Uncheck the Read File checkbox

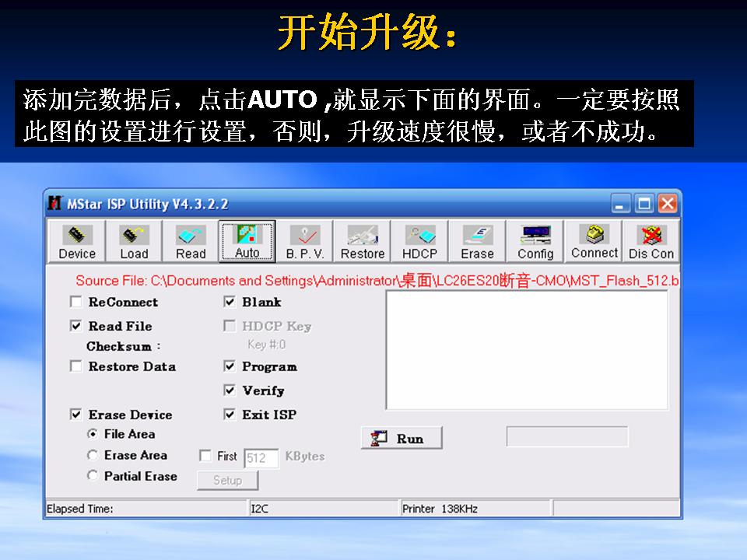(x=76, y=326)
